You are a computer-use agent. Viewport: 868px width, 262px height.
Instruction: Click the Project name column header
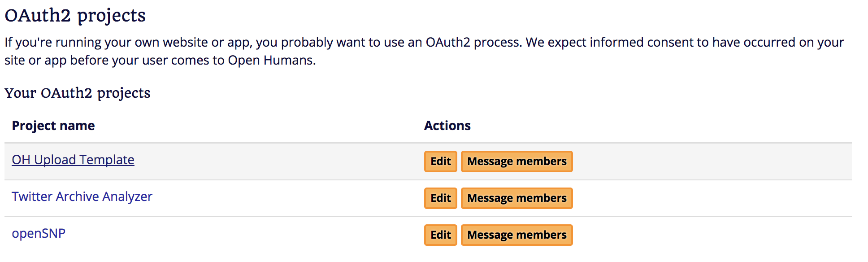coord(53,126)
